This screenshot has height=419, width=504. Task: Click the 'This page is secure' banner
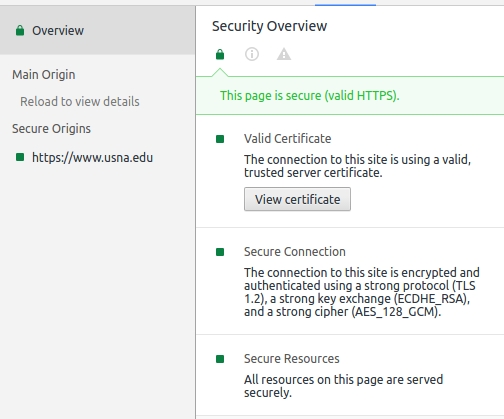point(350,96)
